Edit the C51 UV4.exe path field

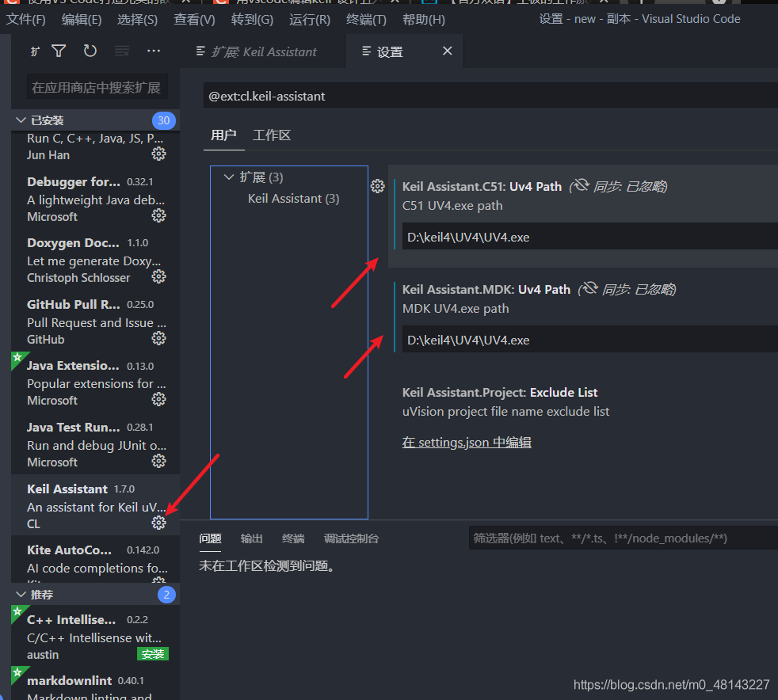pyautogui.click(x=589, y=237)
